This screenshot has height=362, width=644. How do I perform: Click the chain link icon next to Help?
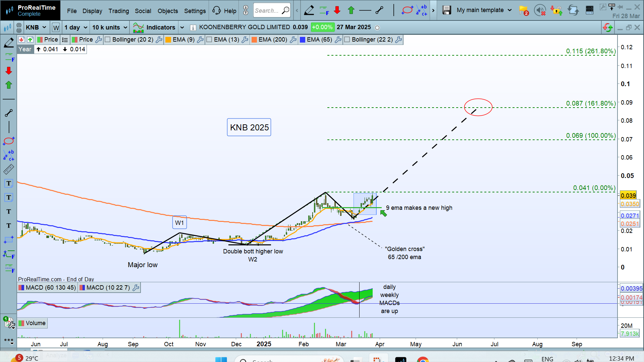[246, 10]
